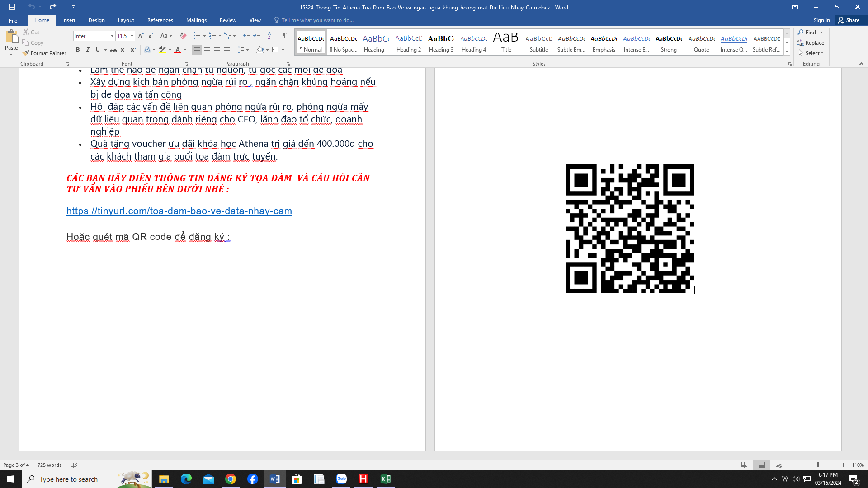Open the Font dialog launcher
The image size is (868, 488).
click(186, 64)
